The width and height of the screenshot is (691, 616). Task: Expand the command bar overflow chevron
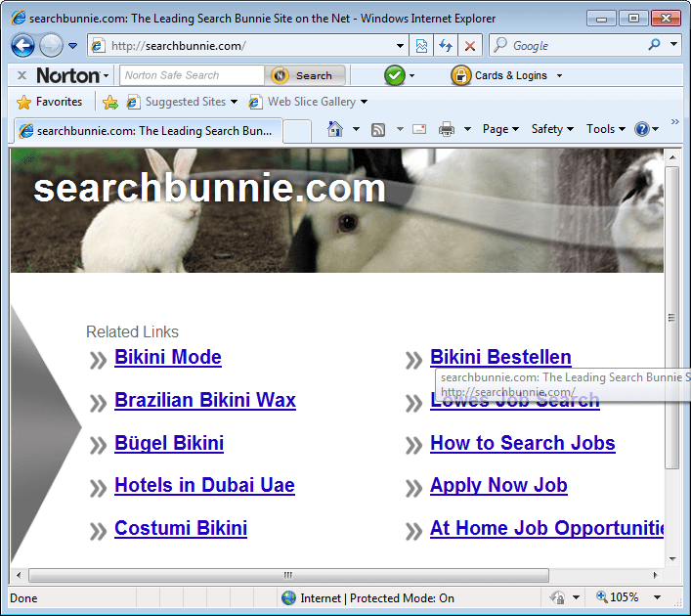[x=674, y=122]
